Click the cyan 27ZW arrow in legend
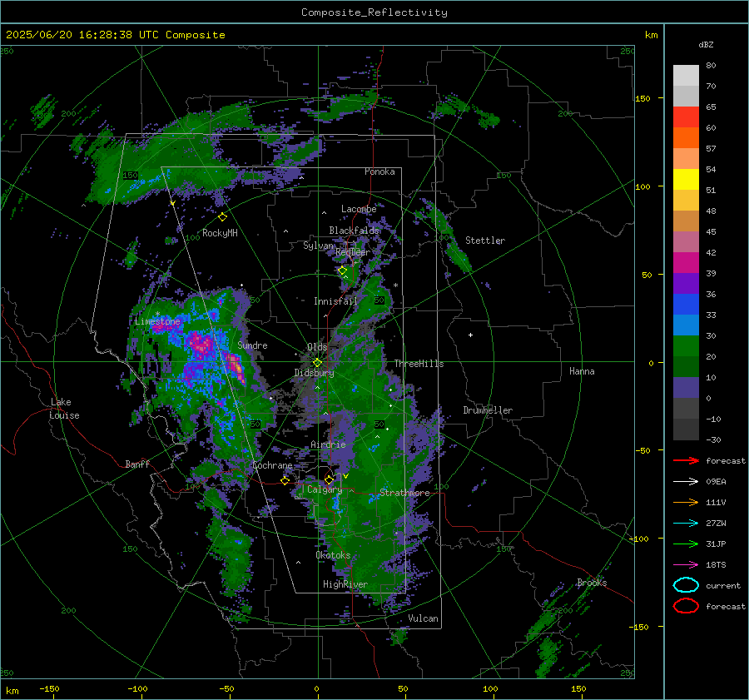 click(686, 524)
